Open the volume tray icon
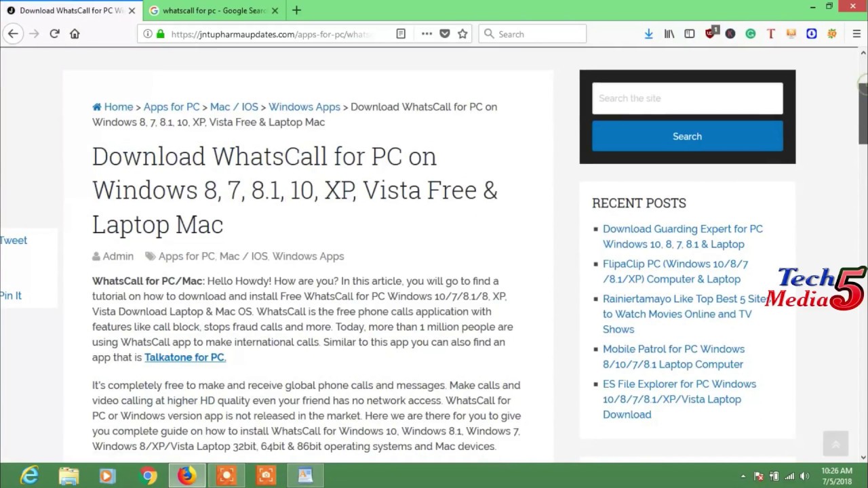 805,476
